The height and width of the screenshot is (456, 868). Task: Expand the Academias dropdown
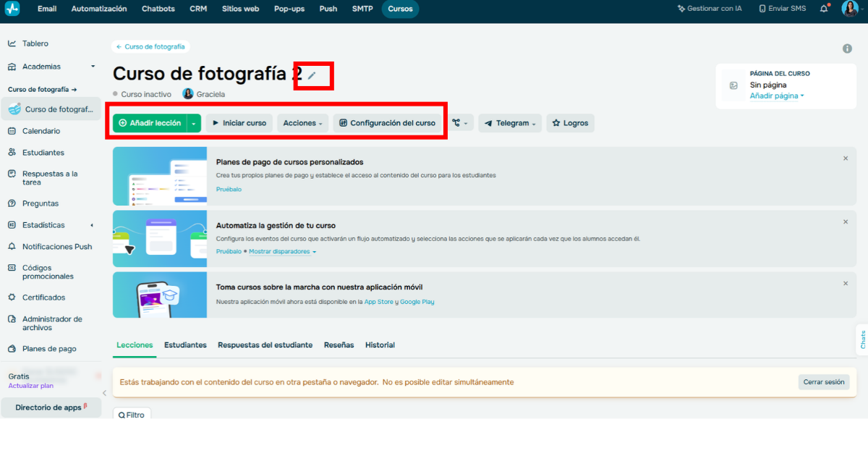click(93, 67)
